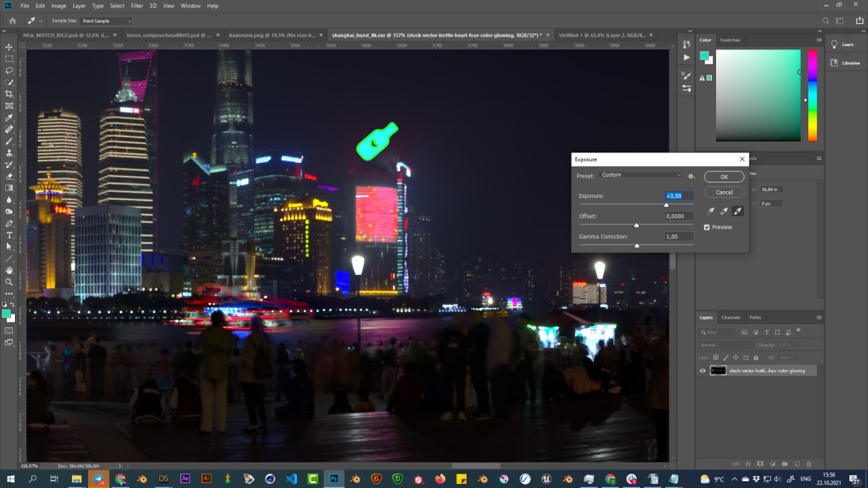Select the Hand tool

point(9,270)
